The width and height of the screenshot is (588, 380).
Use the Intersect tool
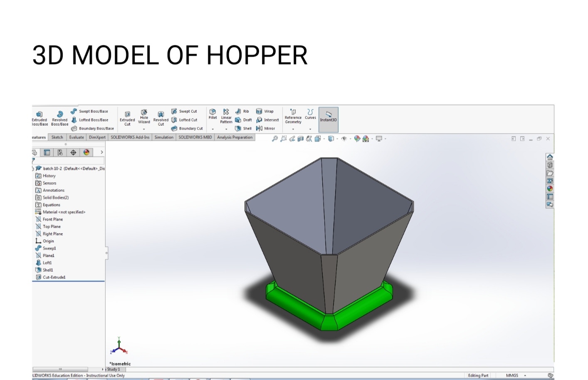pyautogui.click(x=267, y=120)
